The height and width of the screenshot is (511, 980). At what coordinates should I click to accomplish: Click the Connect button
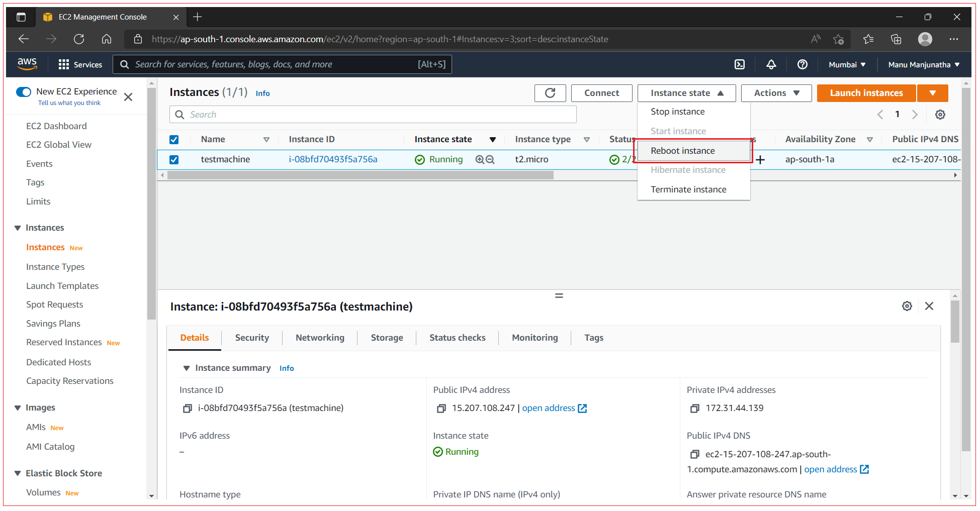[x=601, y=93]
